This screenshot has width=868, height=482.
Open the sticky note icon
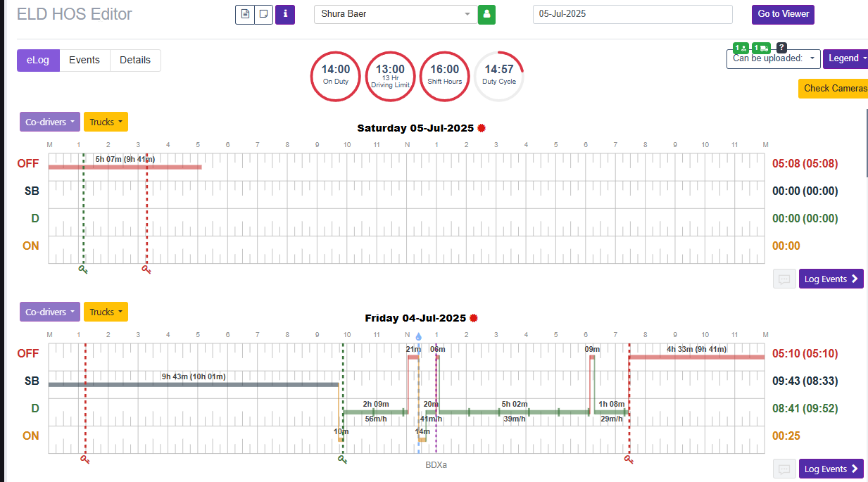point(264,14)
